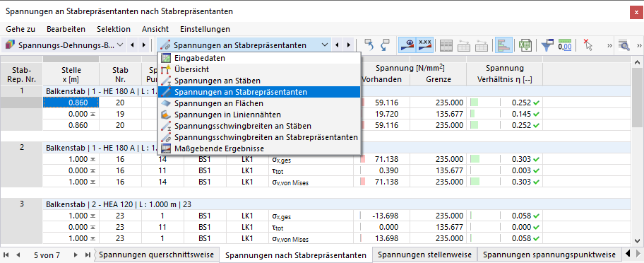Toggle the result diagram eye display button

pos(407,45)
